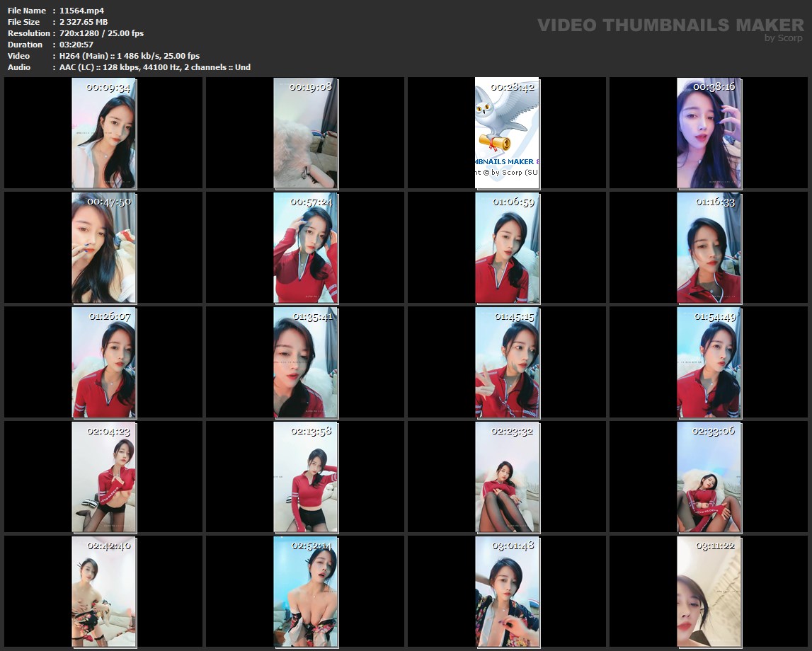Open the owl logo thumbnail at 00:28:42
The width and height of the screenshot is (812, 651).
[x=507, y=133]
